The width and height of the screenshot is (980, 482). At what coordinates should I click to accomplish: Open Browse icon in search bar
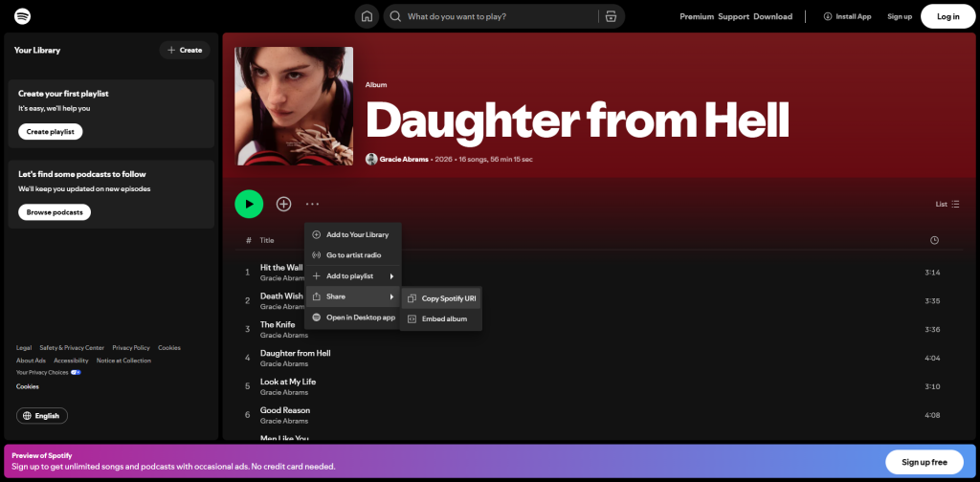611,16
